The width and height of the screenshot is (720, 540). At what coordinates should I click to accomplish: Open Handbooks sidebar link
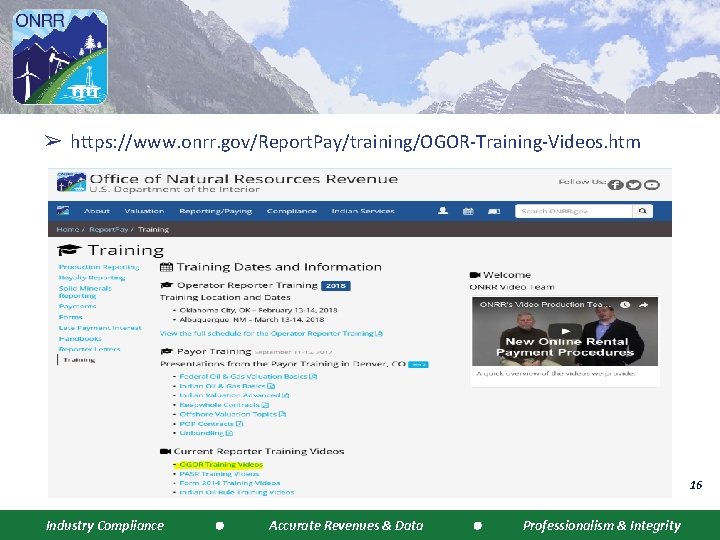coord(80,338)
